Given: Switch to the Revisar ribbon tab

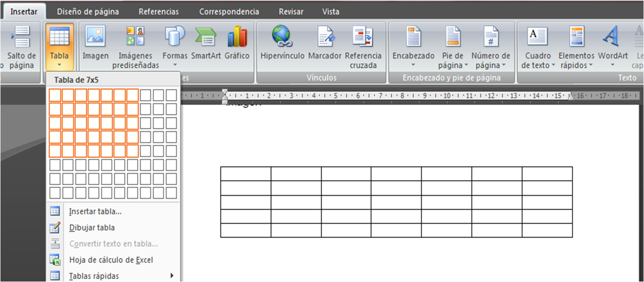Looking at the screenshot, I should (x=291, y=11).
